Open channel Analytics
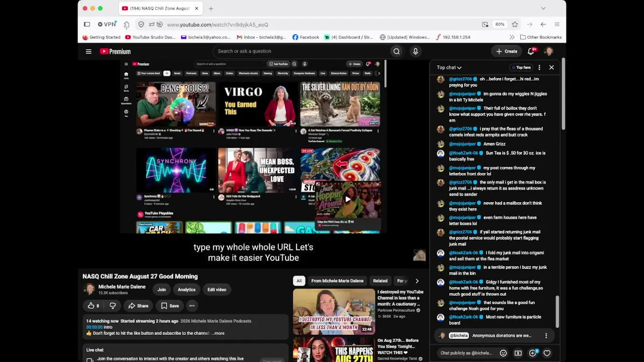The width and height of the screenshot is (644, 362). point(187,290)
